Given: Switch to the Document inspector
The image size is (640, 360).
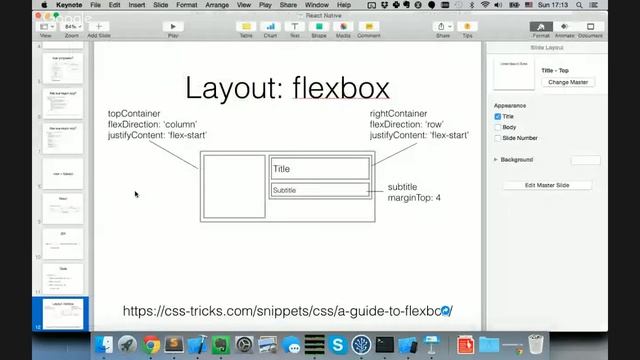Looking at the screenshot, I should pos(590,27).
